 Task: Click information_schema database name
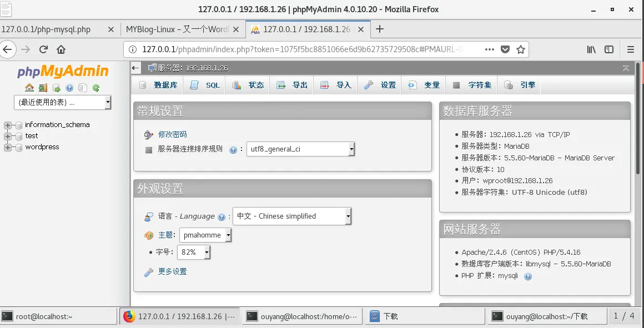[x=57, y=125]
